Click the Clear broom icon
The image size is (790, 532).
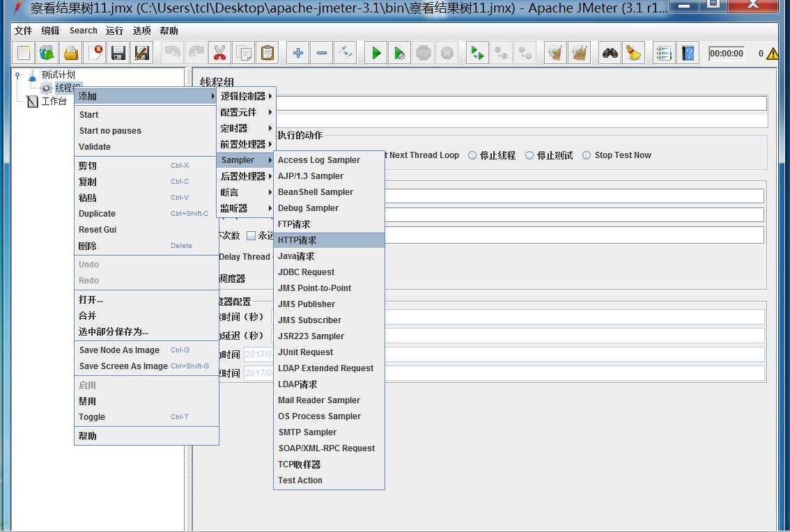click(555, 52)
